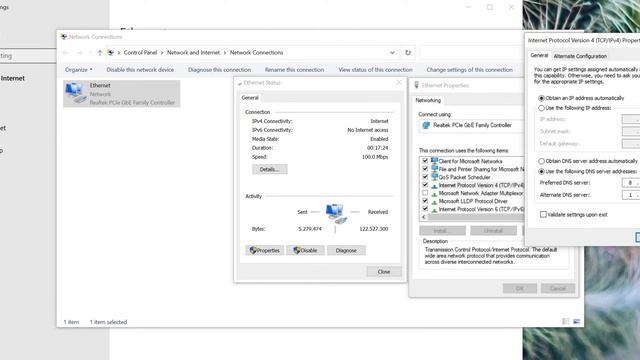This screenshot has width=640, height=360.
Task: Click the large icons view button in status bar
Action: tap(577, 322)
